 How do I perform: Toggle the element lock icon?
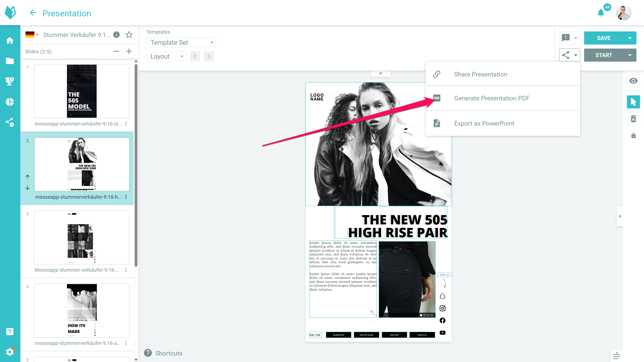(633, 136)
